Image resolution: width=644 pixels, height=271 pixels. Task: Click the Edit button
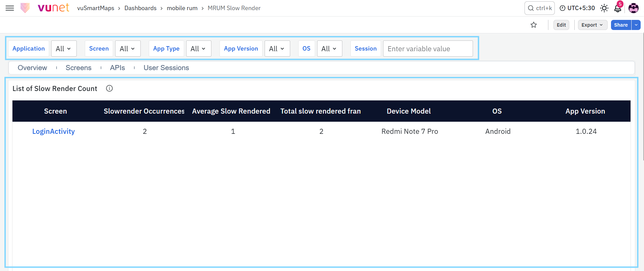[561, 25]
